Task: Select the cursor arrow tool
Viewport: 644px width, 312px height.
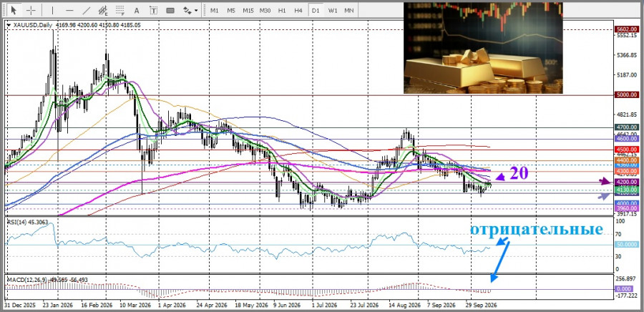Action: (x=14, y=10)
